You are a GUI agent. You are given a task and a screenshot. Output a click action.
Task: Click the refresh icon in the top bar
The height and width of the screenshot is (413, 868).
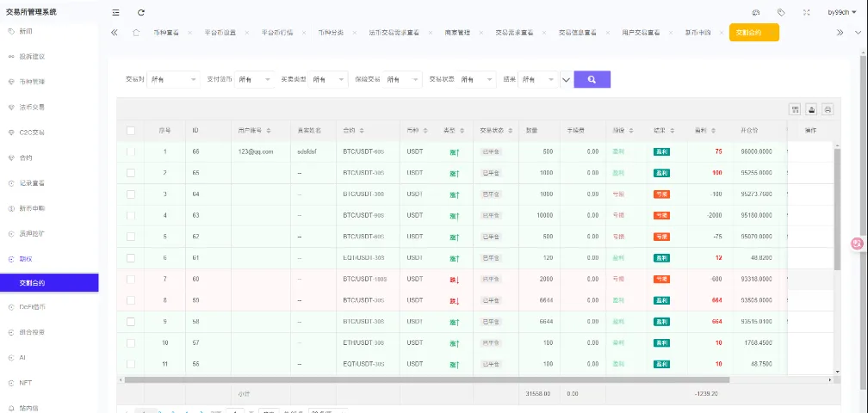click(x=141, y=12)
